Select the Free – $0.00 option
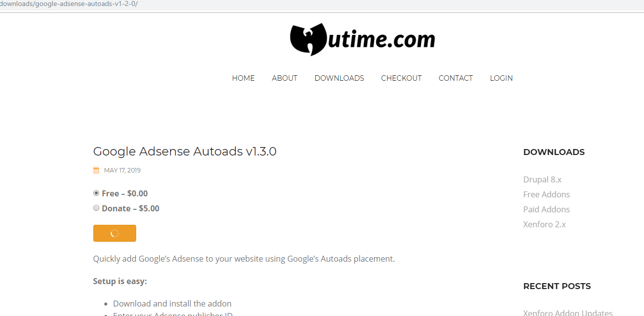This screenshot has width=644, height=316. (x=96, y=193)
